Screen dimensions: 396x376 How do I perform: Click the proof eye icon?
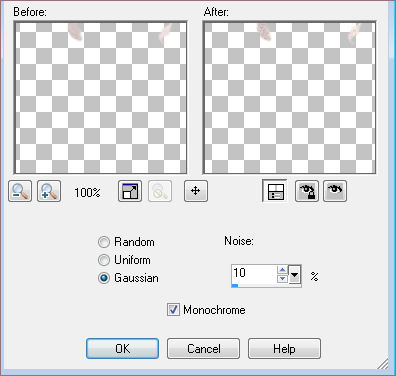pyautogui.click(x=335, y=191)
